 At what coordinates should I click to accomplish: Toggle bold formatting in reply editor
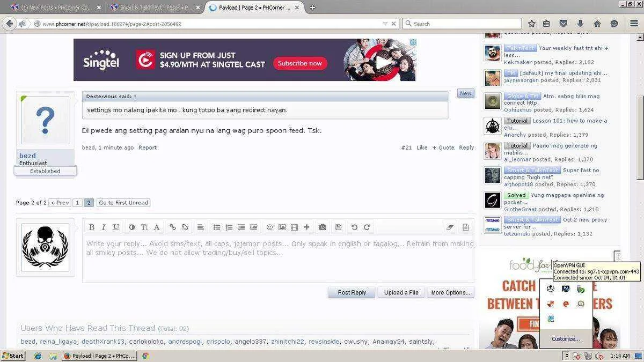[x=92, y=227]
